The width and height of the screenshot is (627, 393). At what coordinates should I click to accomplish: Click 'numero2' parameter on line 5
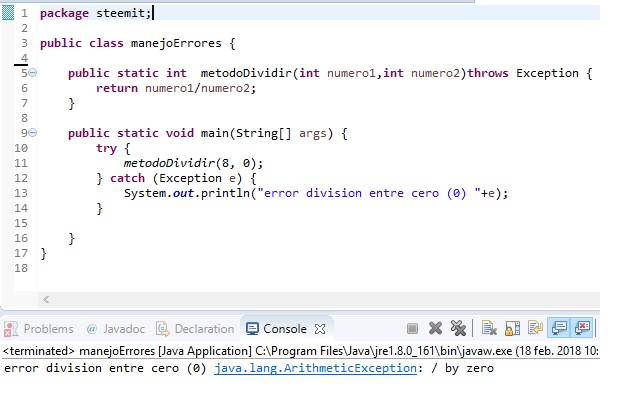coord(435,73)
